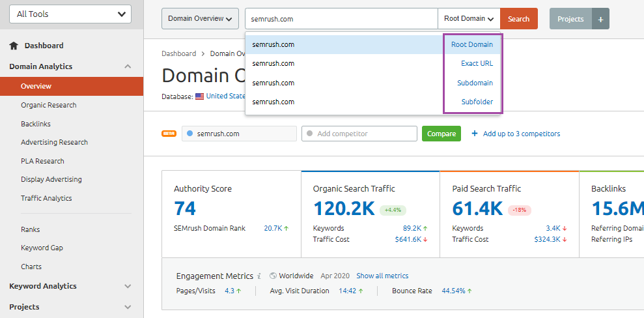This screenshot has width=644, height=318.
Task: Open Organic Research in the sidebar
Action: (x=48, y=105)
